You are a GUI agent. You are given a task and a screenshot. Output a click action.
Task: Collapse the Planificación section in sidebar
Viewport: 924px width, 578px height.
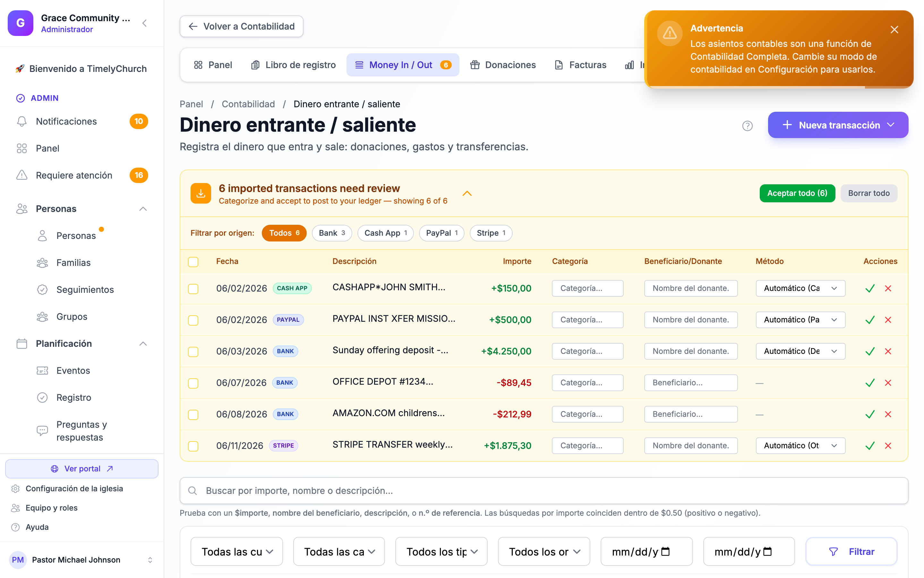[143, 344]
